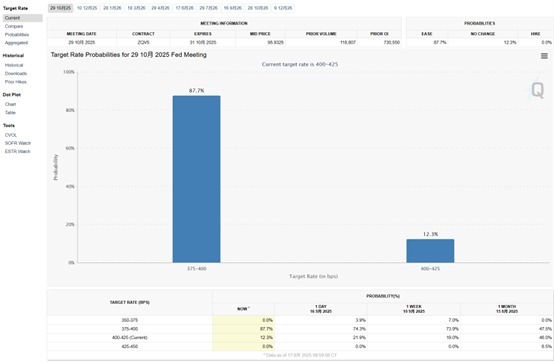
Task: Open Historical data link
Action: [x=14, y=65]
